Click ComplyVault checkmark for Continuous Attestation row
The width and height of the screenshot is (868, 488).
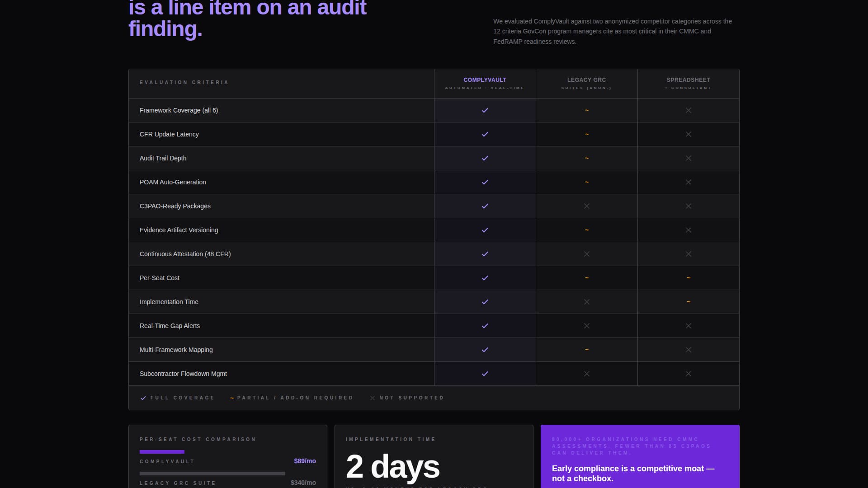[x=485, y=254]
